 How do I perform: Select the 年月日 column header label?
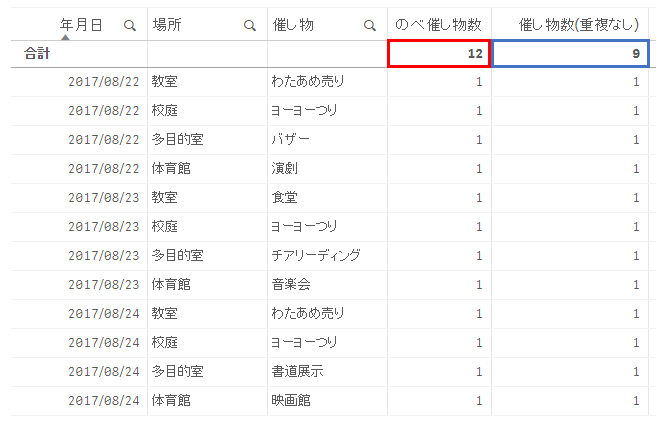[81, 25]
